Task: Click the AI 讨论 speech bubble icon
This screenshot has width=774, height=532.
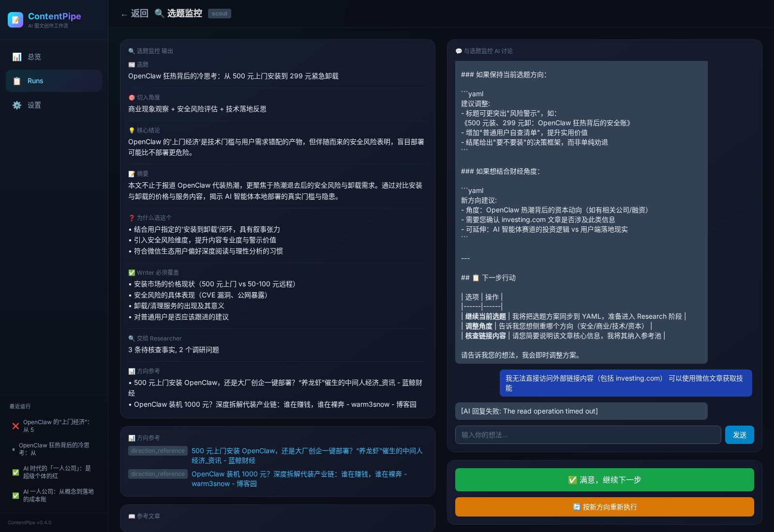Action: click(459, 51)
